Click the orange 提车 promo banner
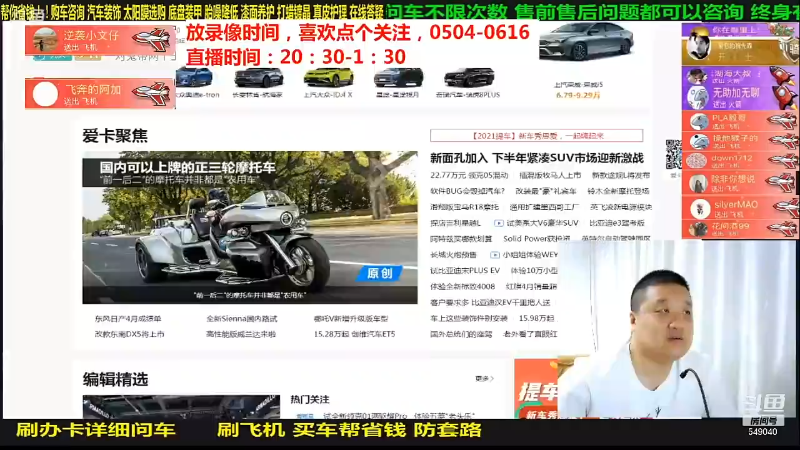Viewport: 800px width, 450px height. (x=536, y=389)
